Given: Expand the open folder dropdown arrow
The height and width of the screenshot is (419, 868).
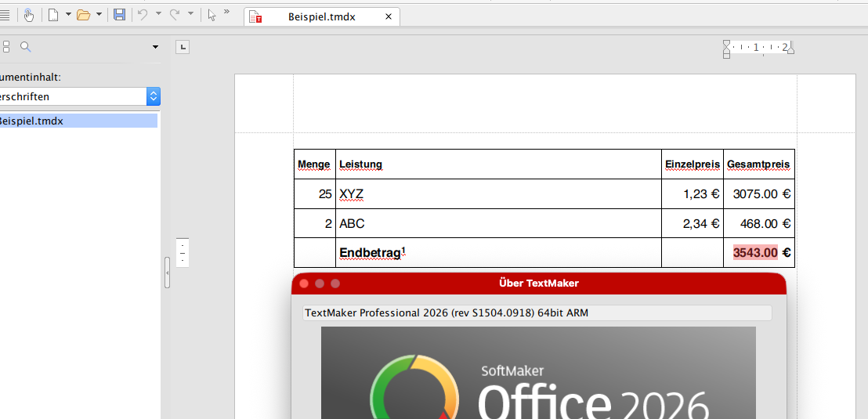Looking at the screenshot, I should click(99, 14).
